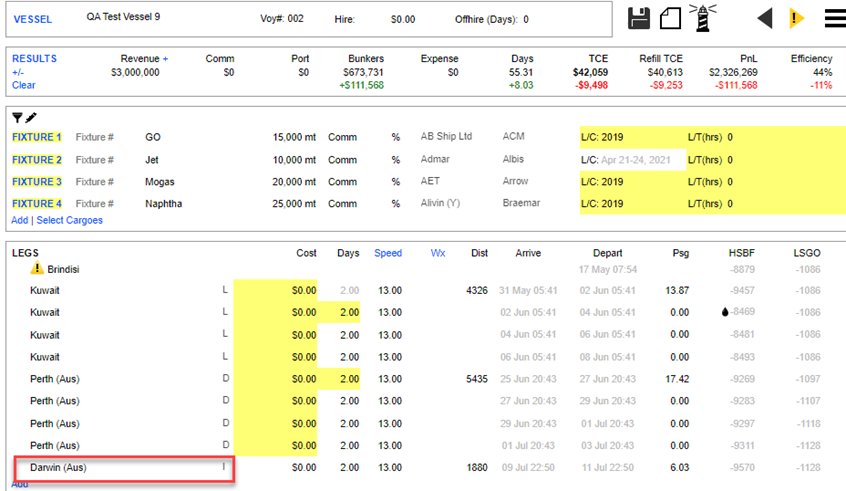
Task: Click the yellow warning play icon
Action: pos(796,18)
